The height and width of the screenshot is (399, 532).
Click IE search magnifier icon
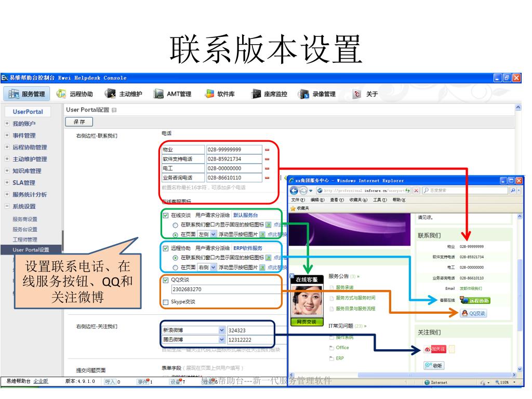[x=513, y=191]
